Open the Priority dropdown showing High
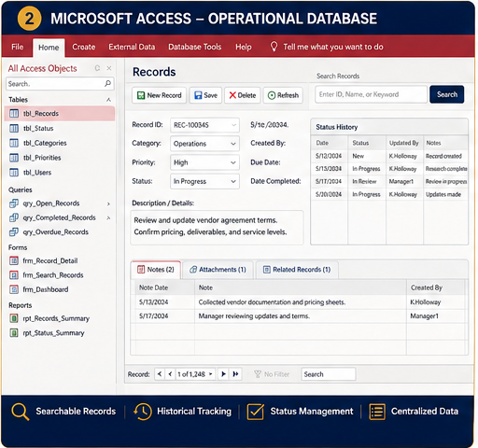478x448 pixels. (x=233, y=162)
